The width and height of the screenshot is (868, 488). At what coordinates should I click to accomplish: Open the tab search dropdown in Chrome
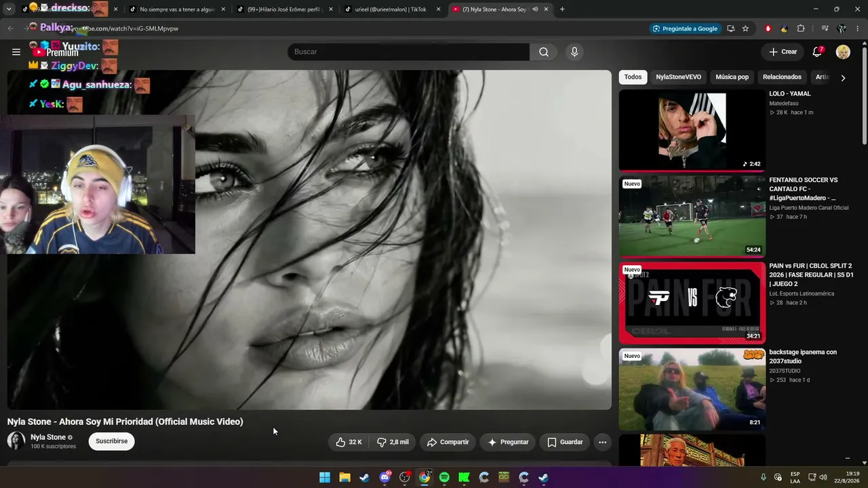point(9,9)
